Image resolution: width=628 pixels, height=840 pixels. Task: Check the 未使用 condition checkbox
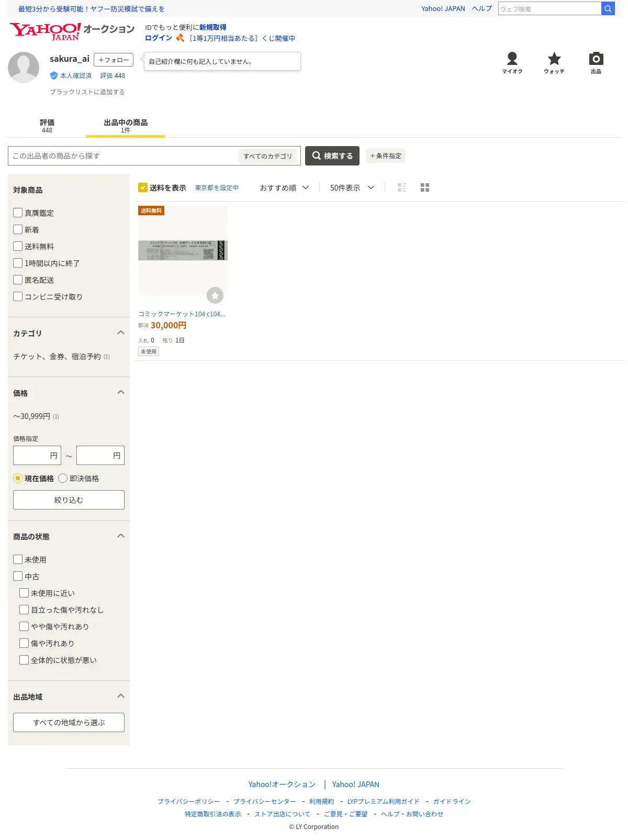click(x=18, y=559)
